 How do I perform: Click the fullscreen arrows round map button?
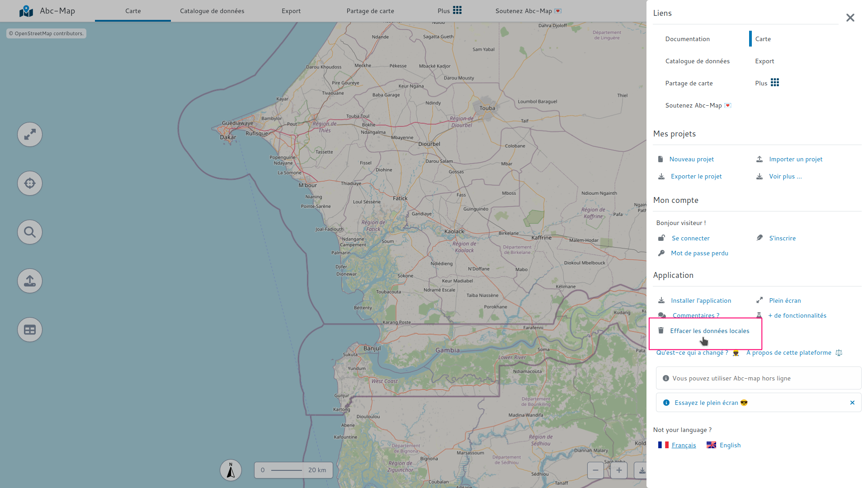30,135
